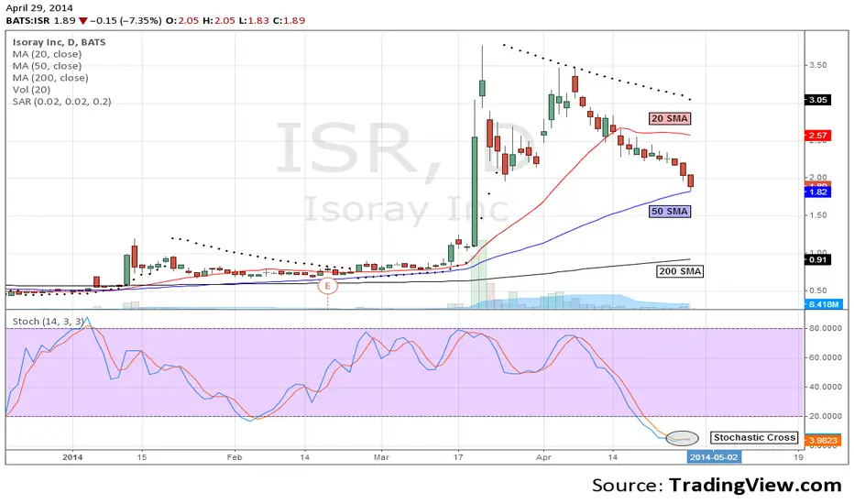The width and height of the screenshot is (854, 504).
Task: Click the 'BATS:ISR' ticker symbol text
Action: (27, 21)
